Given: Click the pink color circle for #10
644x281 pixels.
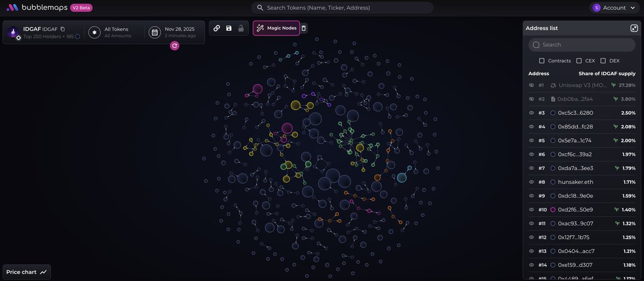Looking at the screenshot, I should pos(553,210).
